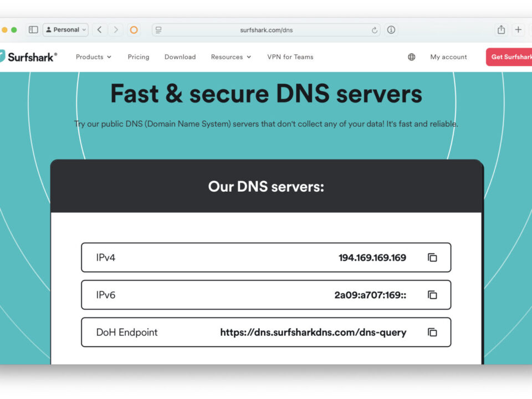532x399 pixels.
Task: Expand the Products menu
Action: coord(93,57)
